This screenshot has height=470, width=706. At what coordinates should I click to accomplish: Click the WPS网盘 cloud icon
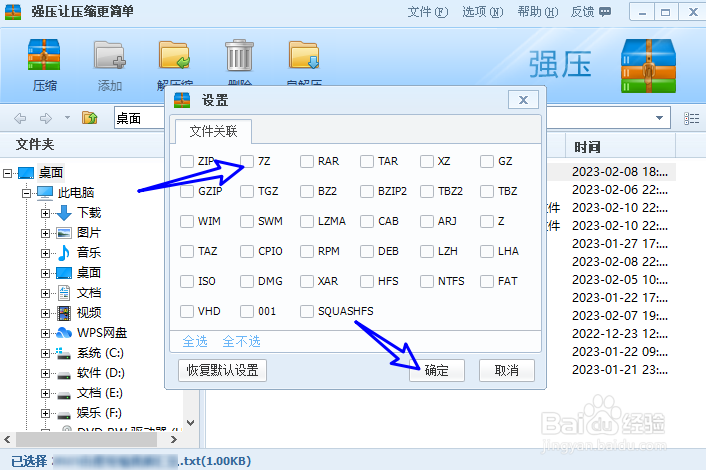pyautogui.click(x=64, y=333)
